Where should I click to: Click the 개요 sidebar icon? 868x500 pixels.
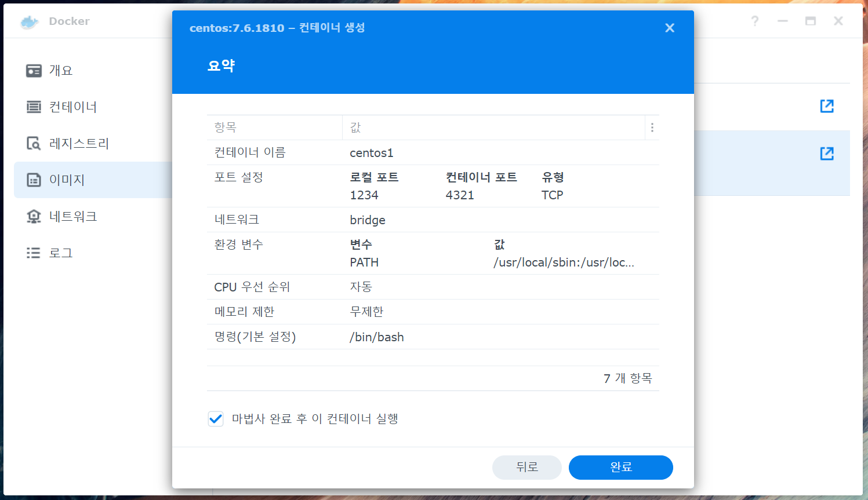(34, 71)
